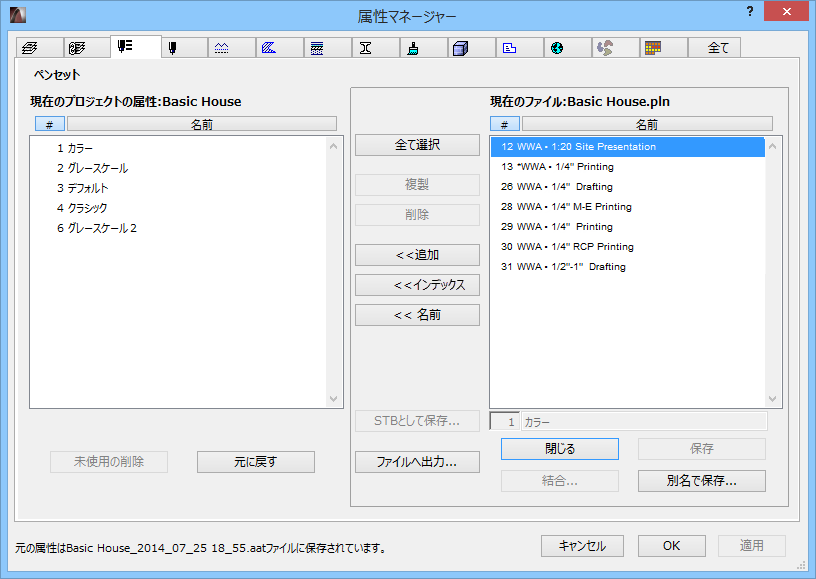Confirm with the OK button
Viewport: 816px width, 579px height.
click(672, 546)
